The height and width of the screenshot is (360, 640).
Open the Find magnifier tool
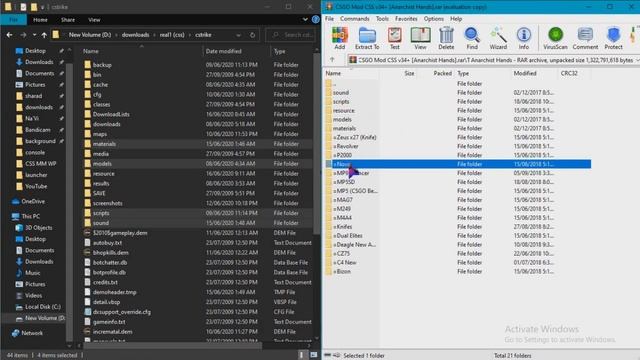tap(472, 38)
